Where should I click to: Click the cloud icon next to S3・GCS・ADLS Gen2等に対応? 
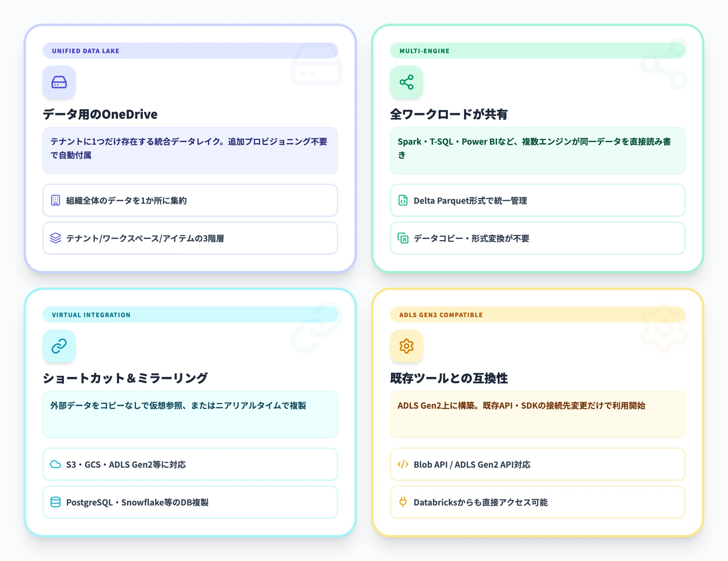tap(56, 464)
